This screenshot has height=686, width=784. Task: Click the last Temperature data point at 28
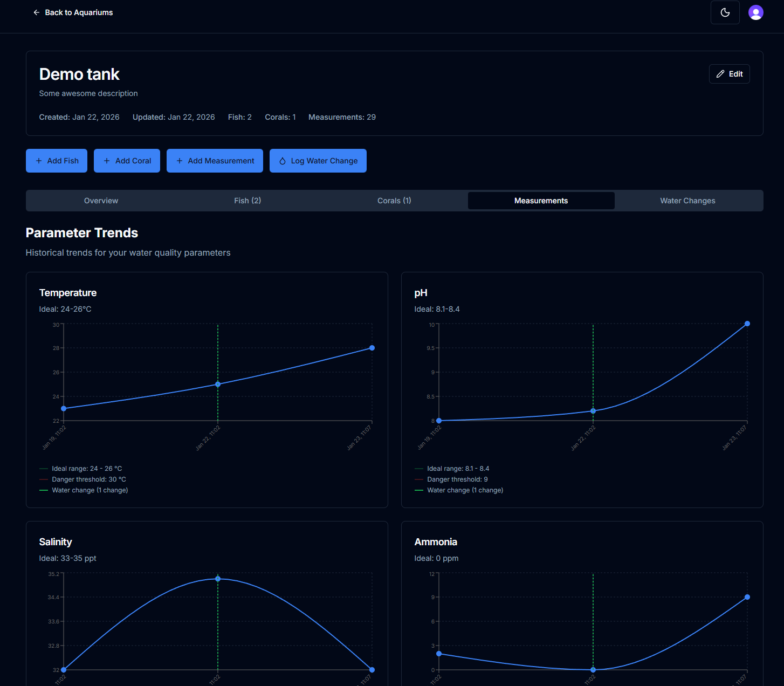click(372, 348)
